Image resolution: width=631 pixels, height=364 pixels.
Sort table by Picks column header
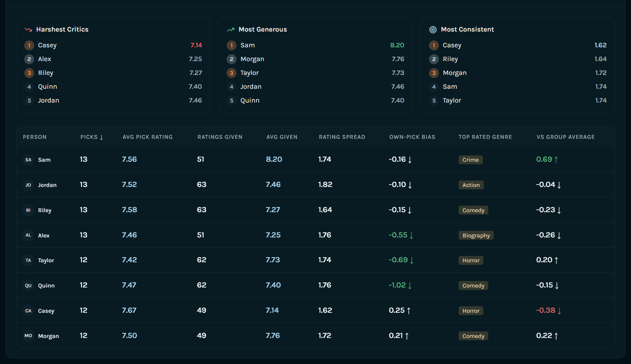[92, 137]
